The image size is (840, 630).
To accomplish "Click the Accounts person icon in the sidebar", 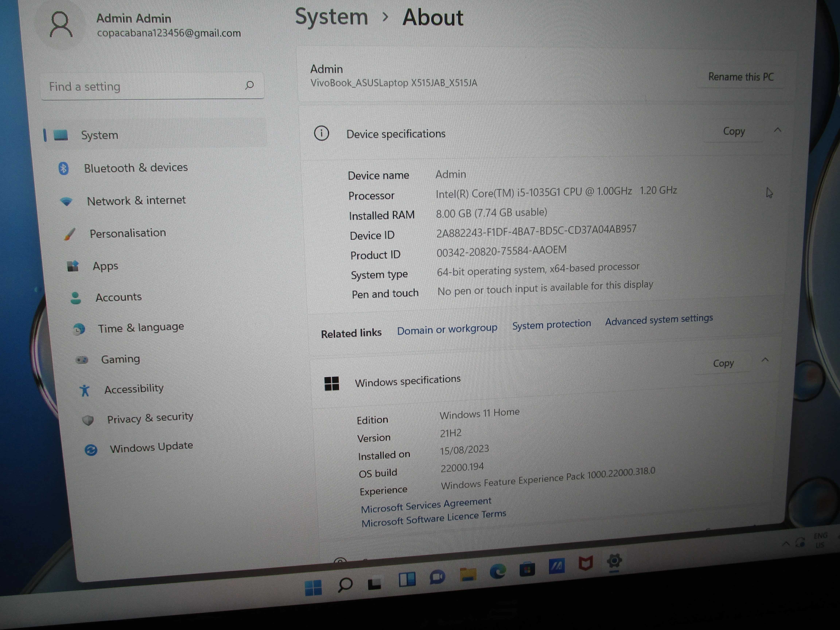I will 76,298.
